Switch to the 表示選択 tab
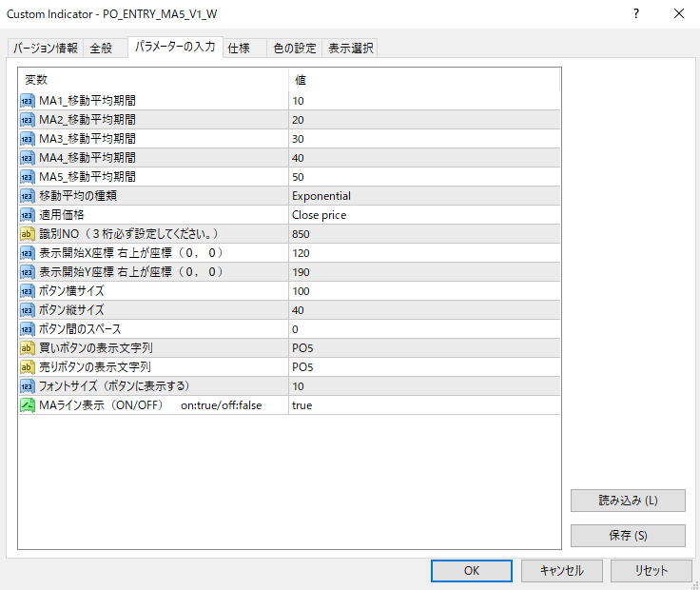The width and height of the screenshot is (700, 590). (x=350, y=48)
